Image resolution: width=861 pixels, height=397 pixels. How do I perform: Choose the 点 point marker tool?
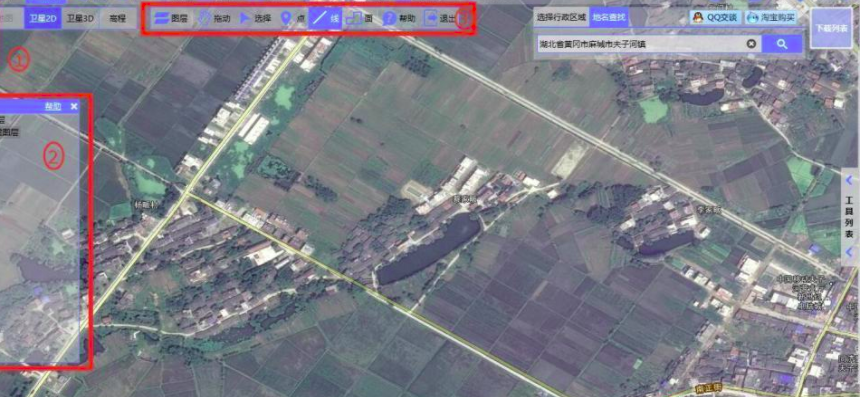[x=293, y=18]
